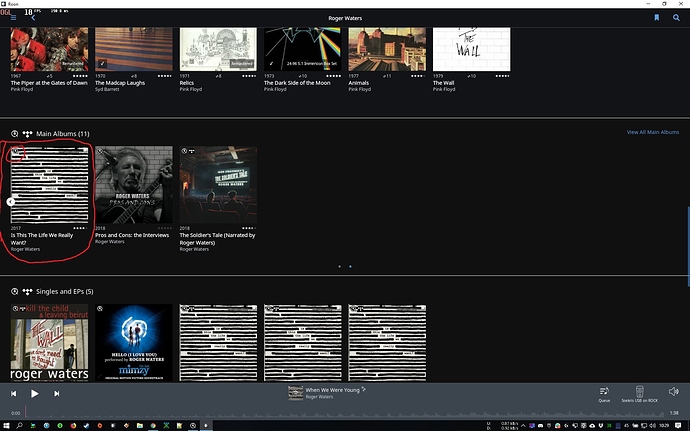Click the vertical page scrollbar
The width and height of the screenshot is (690, 431).
(688, 247)
